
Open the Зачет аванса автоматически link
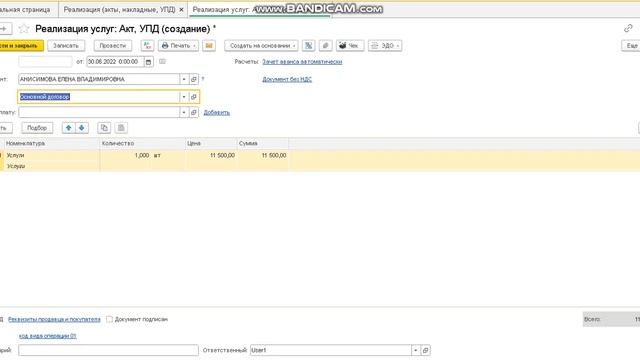click(302, 62)
